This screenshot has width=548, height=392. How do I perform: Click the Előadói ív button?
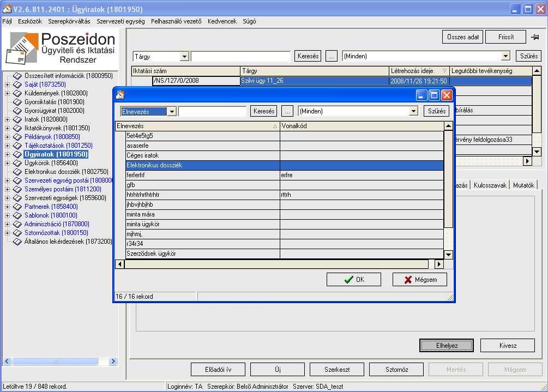(x=218, y=369)
